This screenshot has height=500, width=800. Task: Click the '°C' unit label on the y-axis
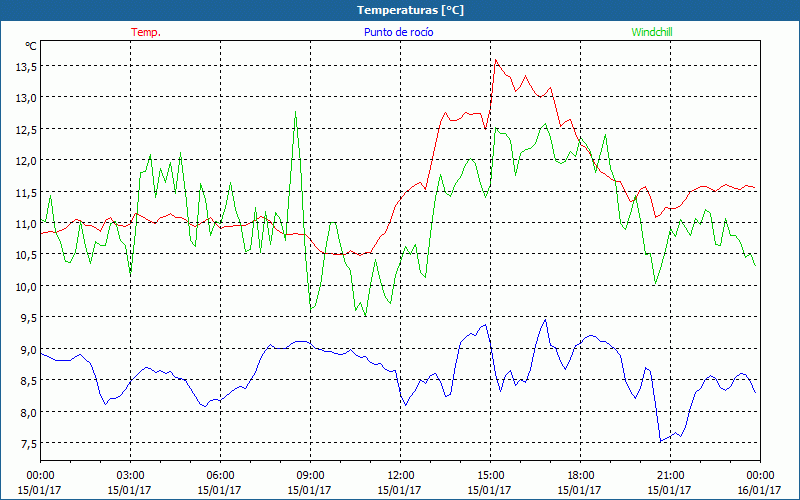click(31, 46)
